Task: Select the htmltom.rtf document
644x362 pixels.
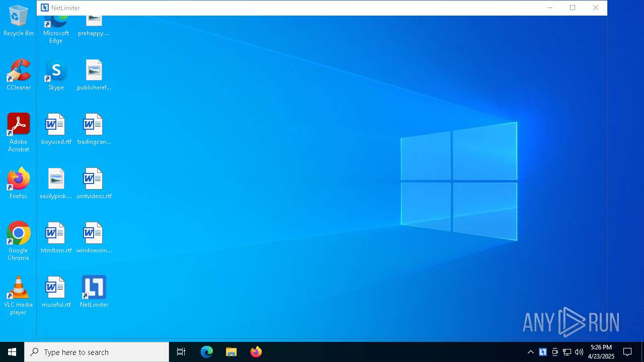Action: tap(56, 238)
